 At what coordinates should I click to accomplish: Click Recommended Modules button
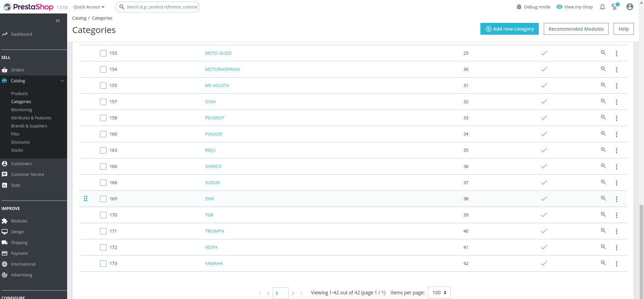tap(576, 29)
